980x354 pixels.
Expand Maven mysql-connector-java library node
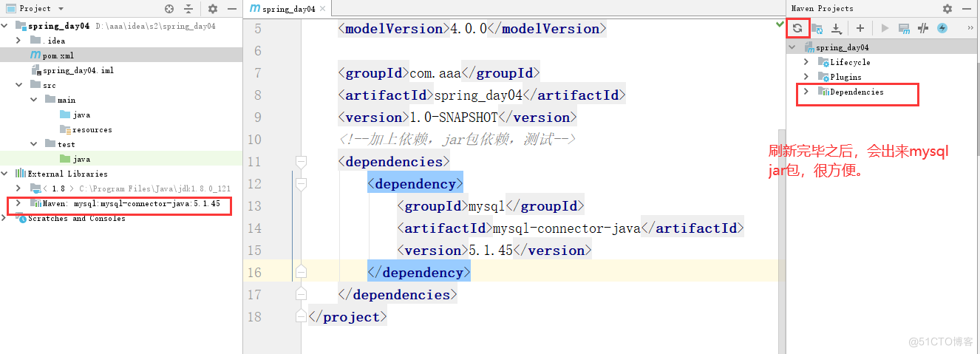tap(18, 203)
